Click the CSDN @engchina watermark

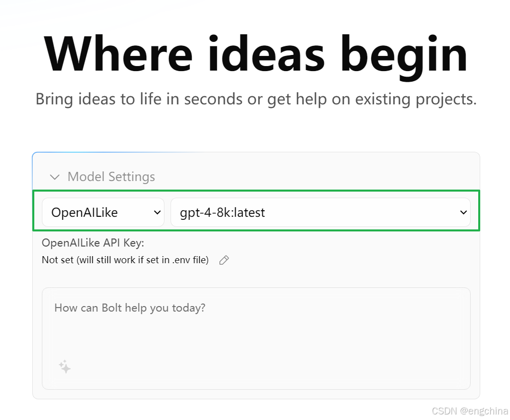point(470,411)
